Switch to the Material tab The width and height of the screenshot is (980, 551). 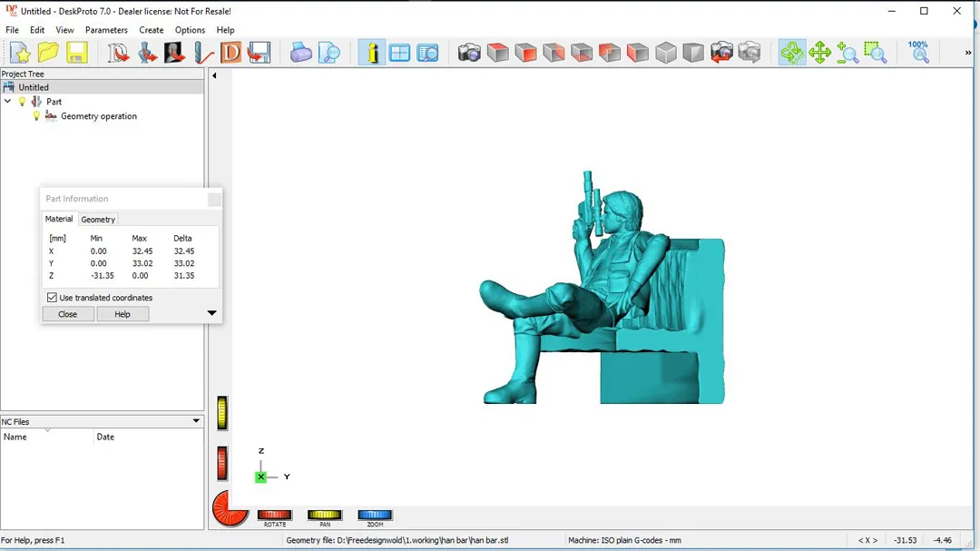click(x=59, y=219)
